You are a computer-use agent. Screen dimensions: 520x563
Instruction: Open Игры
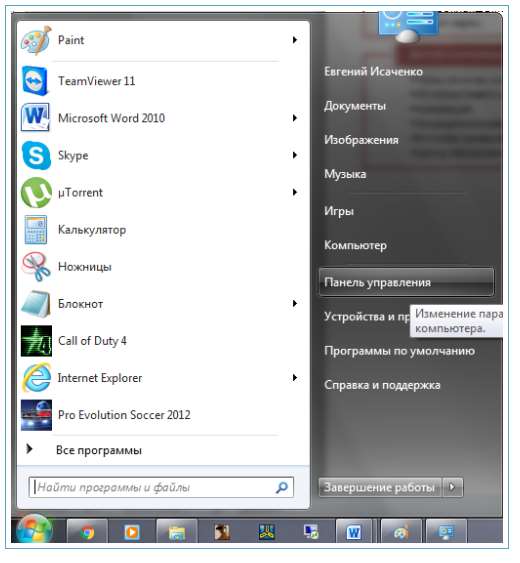pyautogui.click(x=339, y=211)
